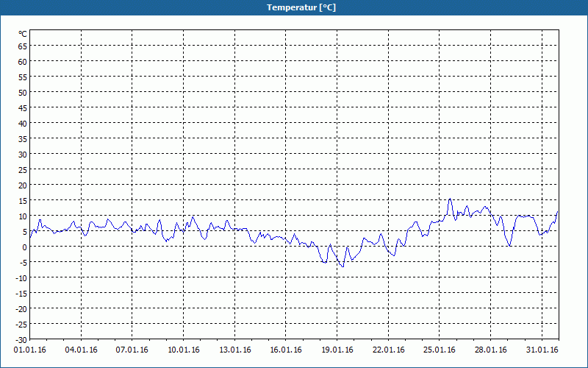Screen dimensions: 588x368
Task: Pick the 10.01.16 date label
Action: [x=184, y=350]
